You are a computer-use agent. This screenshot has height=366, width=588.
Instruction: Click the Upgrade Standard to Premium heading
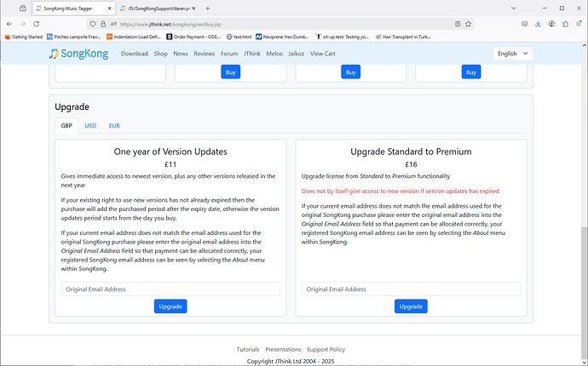pyautogui.click(x=411, y=152)
